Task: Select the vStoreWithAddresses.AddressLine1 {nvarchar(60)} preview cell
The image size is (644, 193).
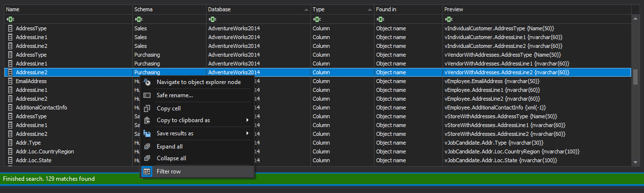Action: tap(537, 125)
